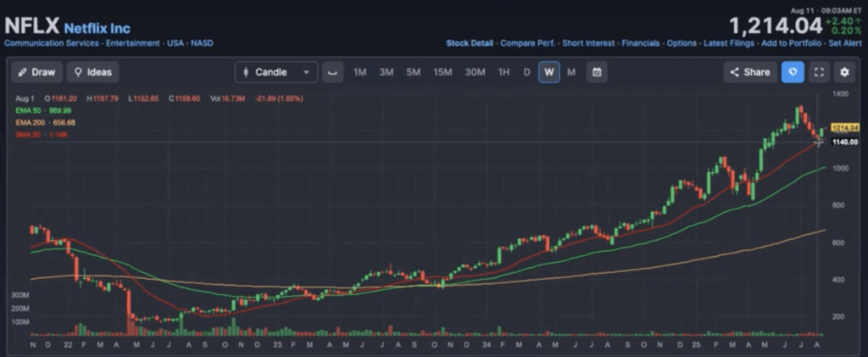Screen dimensions: 868x357
Task: Open the NASD exchange link
Action: coord(202,43)
